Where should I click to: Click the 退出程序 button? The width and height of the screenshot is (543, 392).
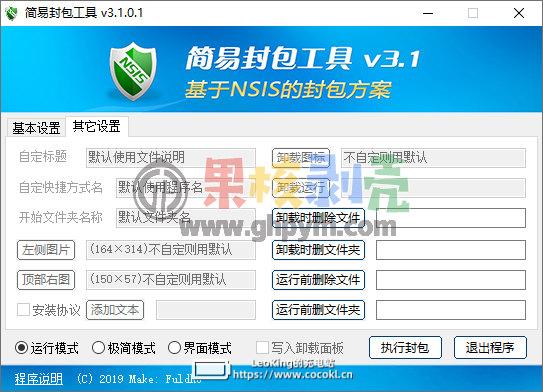pyautogui.click(x=490, y=347)
